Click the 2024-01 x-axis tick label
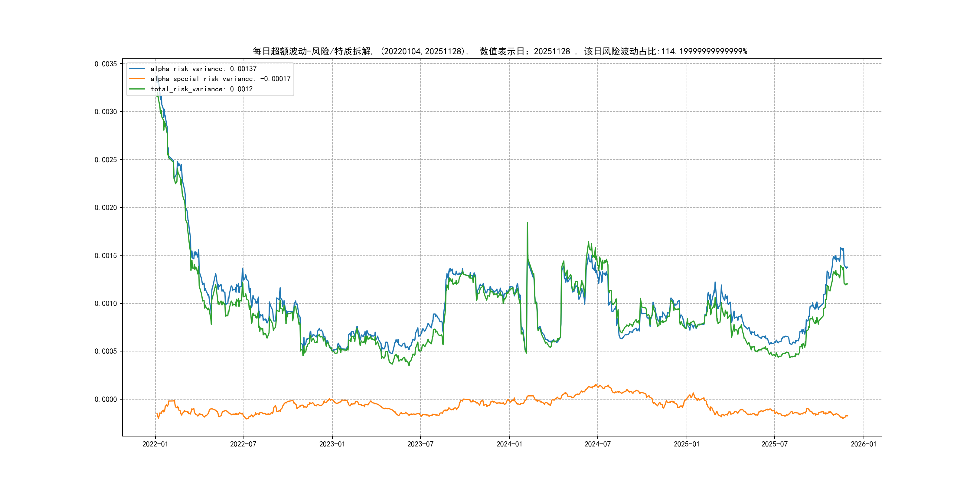The width and height of the screenshot is (980, 490). tap(509, 444)
